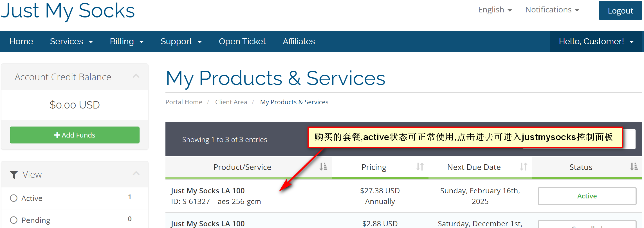
Task: Click the Logout button
Action: coord(620,11)
